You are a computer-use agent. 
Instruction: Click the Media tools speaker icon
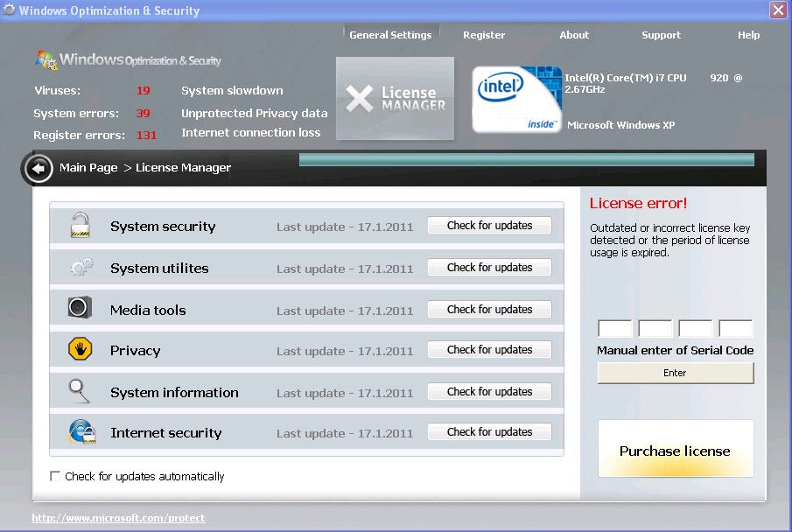pyautogui.click(x=80, y=307)
